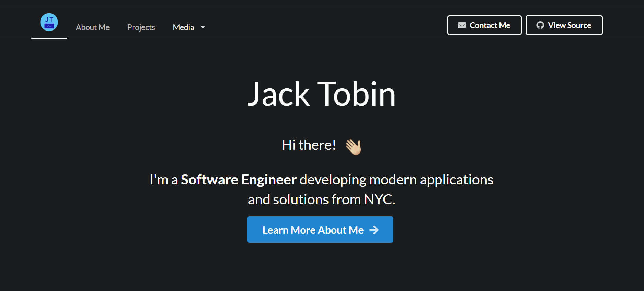This screenshot has width=644, height=291.
Task: Select the Jack Tobin heading text
Action: 322,94
